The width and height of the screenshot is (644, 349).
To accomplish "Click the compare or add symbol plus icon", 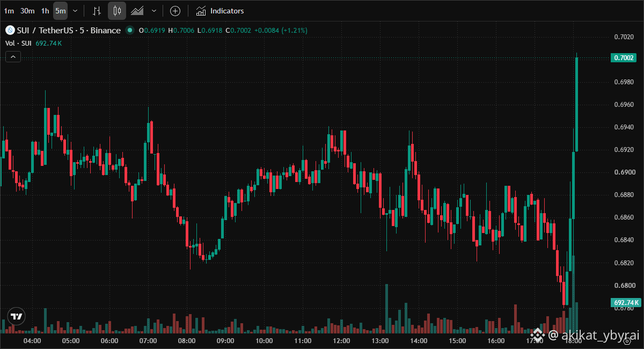I will tap(175, 11).
